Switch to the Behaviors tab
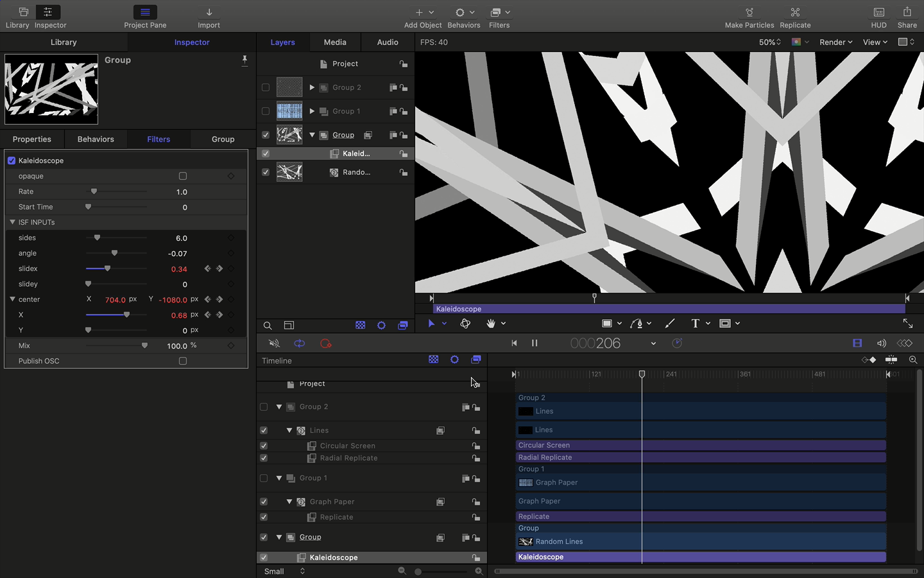Image resolution: width=924 pixels, height=578 pixels. pyautogui.click(x=95, y=139)
